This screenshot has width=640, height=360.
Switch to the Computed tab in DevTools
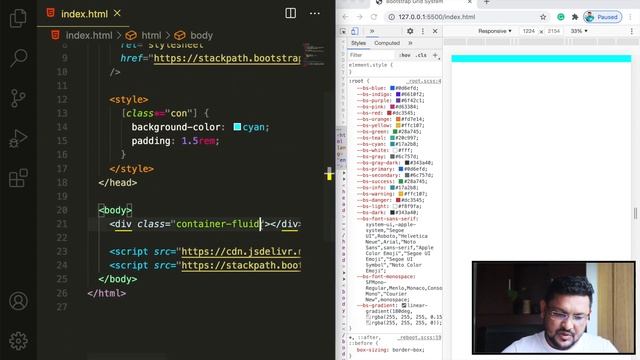pos(387,43)
